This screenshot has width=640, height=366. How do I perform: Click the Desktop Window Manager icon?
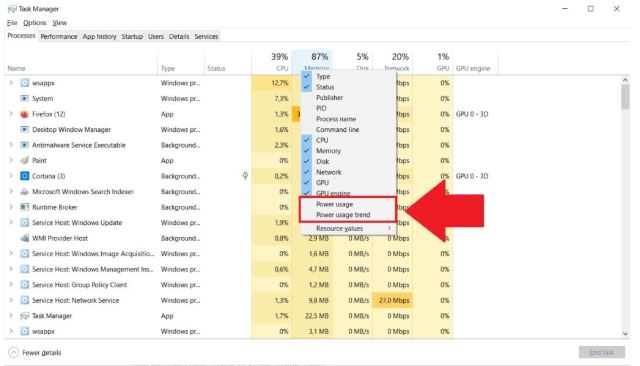(24, 129)
